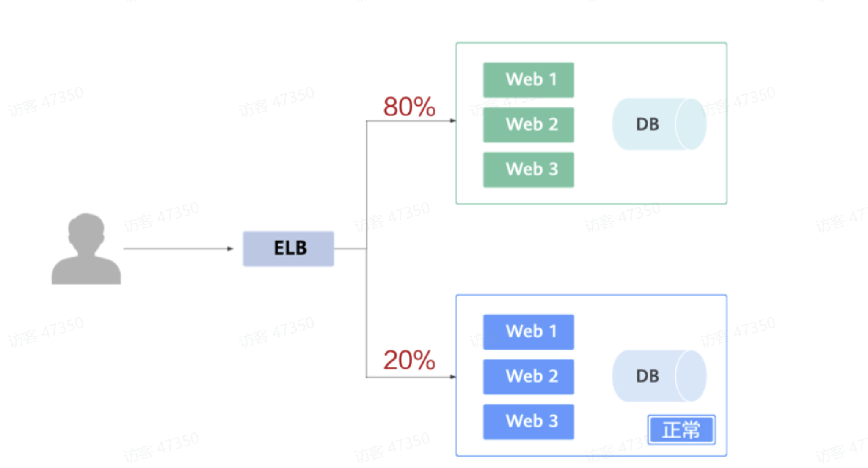Click the gray user silhouette icon
The image size is (868, 468).
[86, 249]
